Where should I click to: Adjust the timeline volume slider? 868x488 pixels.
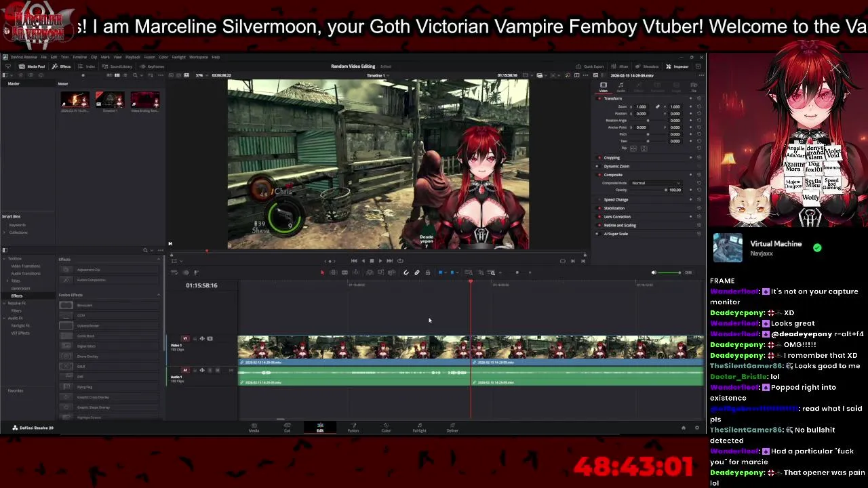[x=670, y=272]
